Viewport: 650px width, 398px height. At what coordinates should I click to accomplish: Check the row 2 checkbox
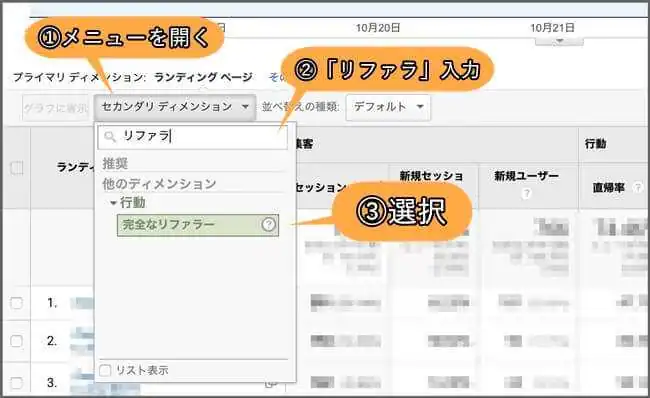tap(17, 341)
